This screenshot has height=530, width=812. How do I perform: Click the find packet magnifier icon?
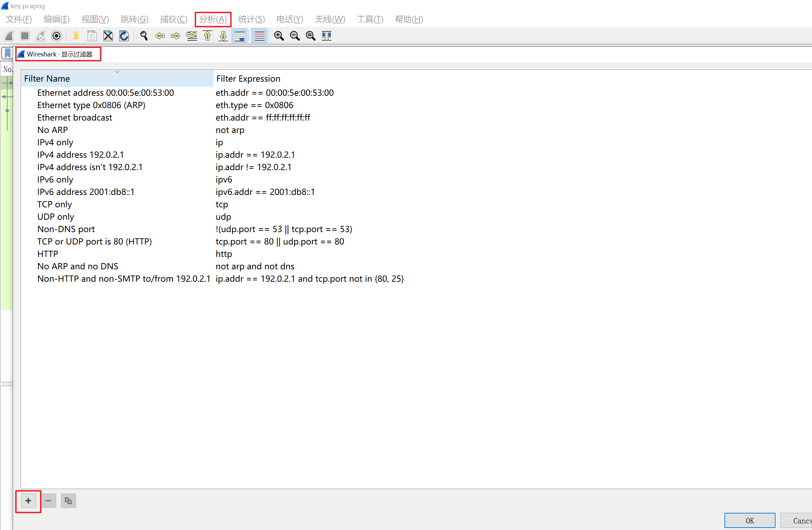tap(144, 36)
